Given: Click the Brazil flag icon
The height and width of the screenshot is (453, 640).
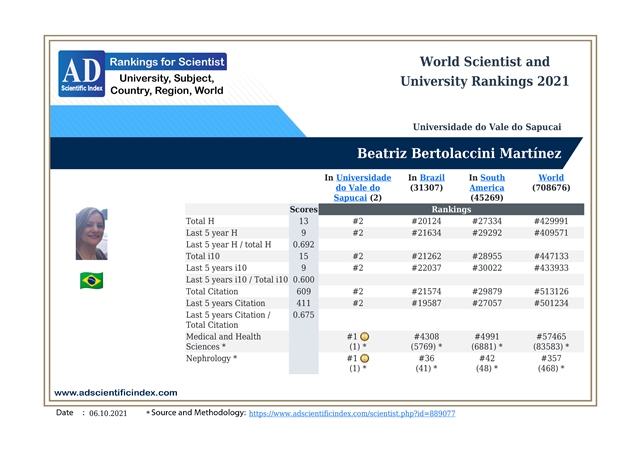Looking at the screenshot, I should (91, 281).
